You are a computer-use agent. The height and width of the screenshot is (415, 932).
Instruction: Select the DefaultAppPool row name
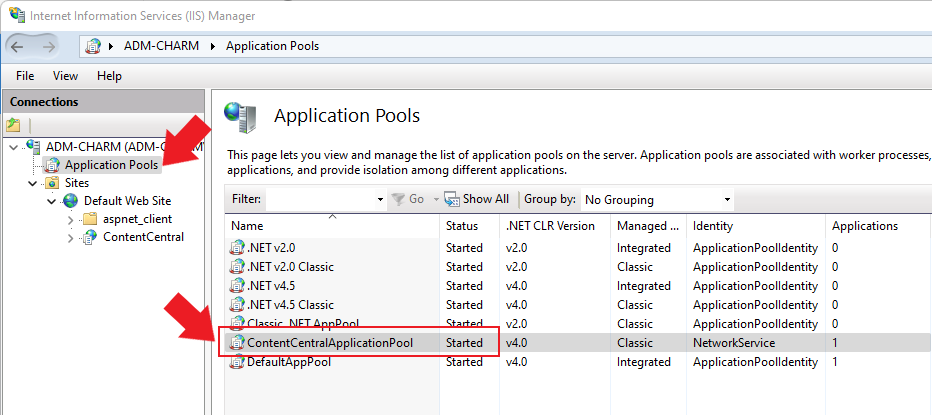coord(289,362)
